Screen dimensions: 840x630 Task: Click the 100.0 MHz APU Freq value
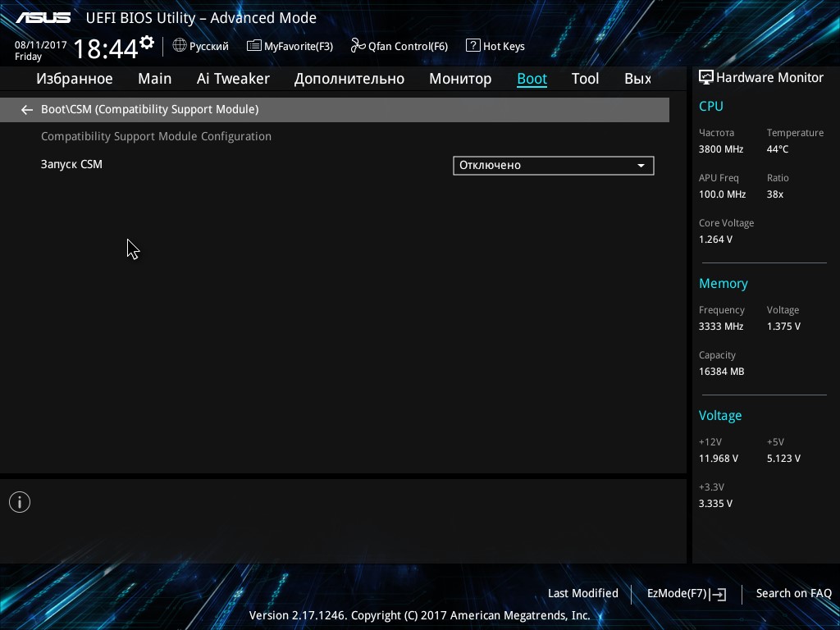[x=722, y=194]
